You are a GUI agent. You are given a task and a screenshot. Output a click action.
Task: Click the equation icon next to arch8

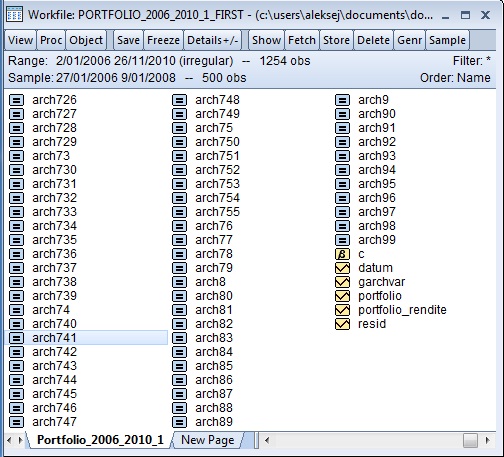click(179, 282)
